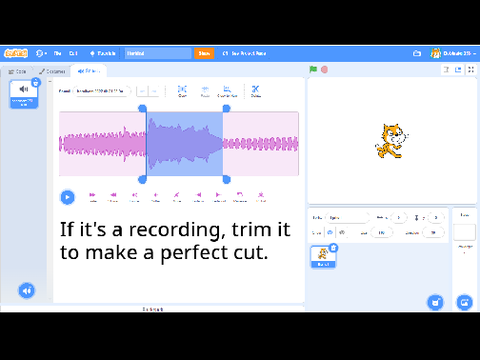Click the left selection handle at bottom

pos(142,180)
